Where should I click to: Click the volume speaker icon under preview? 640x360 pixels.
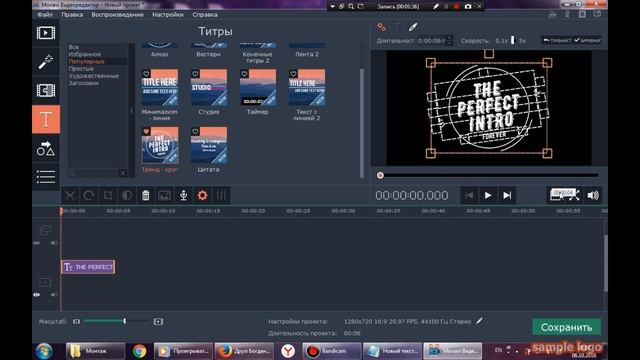(593, 195)
